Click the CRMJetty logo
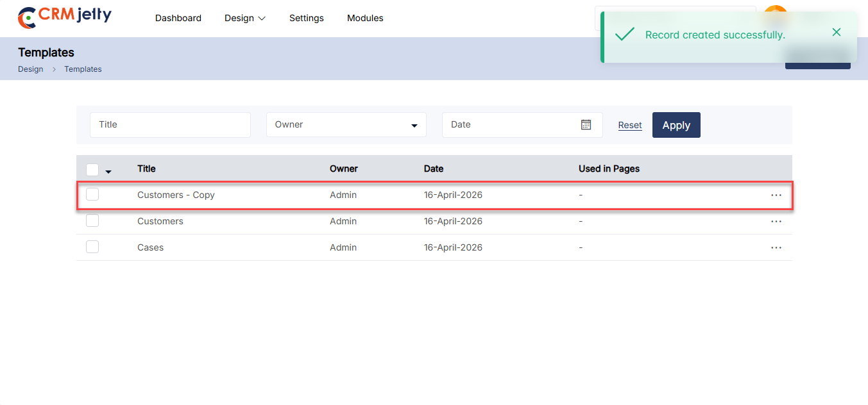This screenshot has width=868, height=405. click(64, 17)
